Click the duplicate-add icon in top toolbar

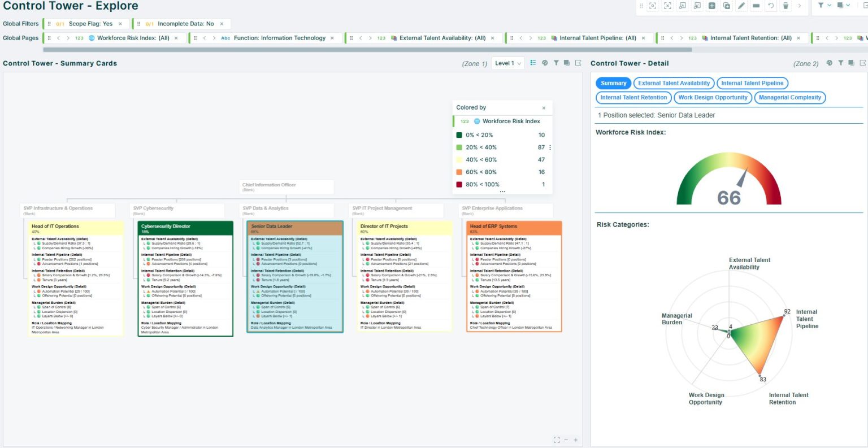(x=727, y=6)
